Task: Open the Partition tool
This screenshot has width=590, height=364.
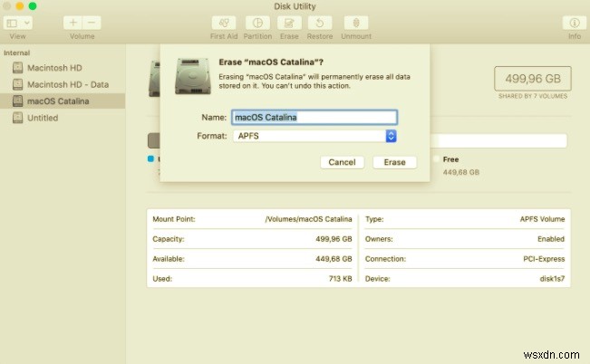Action: click(x=257, y=22)
